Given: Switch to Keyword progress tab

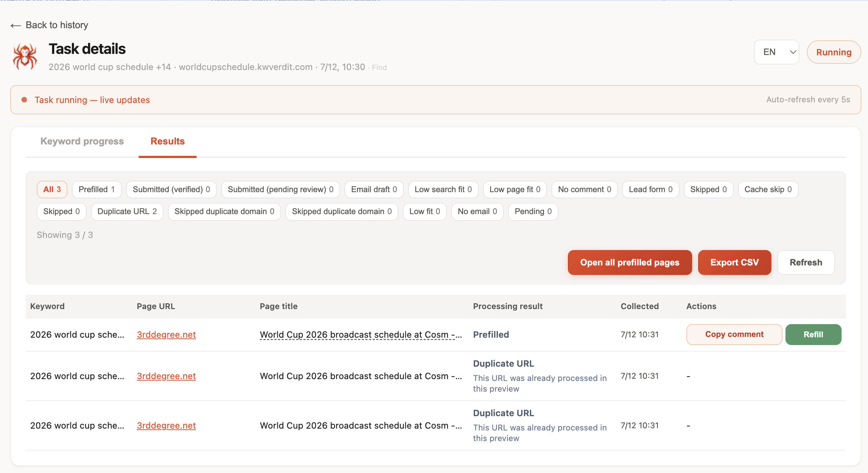Looking at the screenshot, I should click(82, 141).
